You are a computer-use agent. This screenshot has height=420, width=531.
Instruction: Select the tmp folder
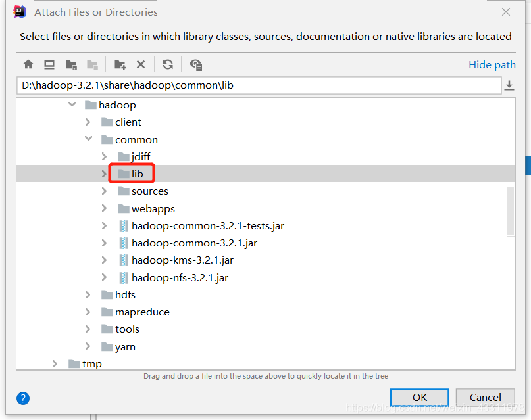pyautogui.click(x=85, y=364)
